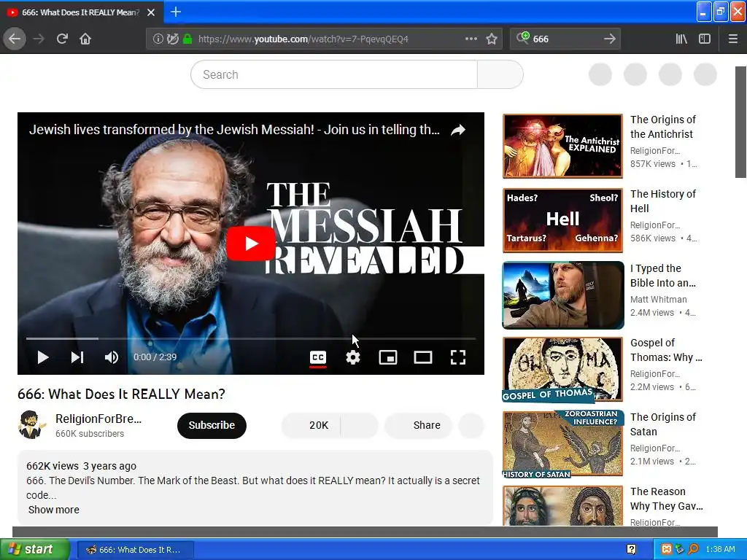Viewport: 747px width, 560px height.
Task: Click the orange system tray icon
Action: tap(667, 550)
